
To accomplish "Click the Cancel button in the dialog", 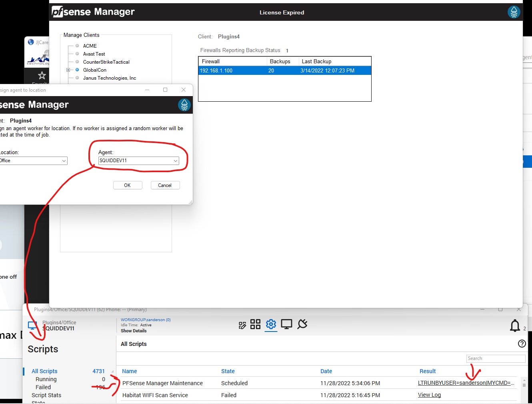I will coord(165,185).
